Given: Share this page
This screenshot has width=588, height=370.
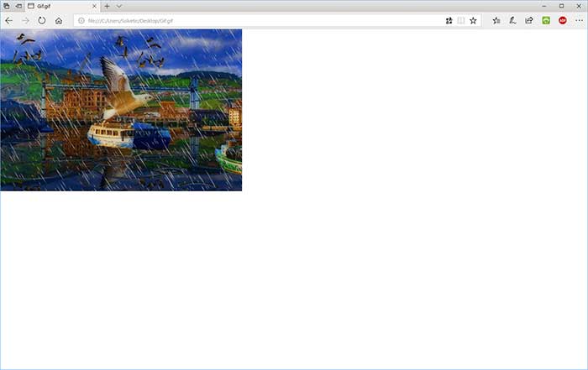Looking at the screenshot, I should (x=528, y=21).
